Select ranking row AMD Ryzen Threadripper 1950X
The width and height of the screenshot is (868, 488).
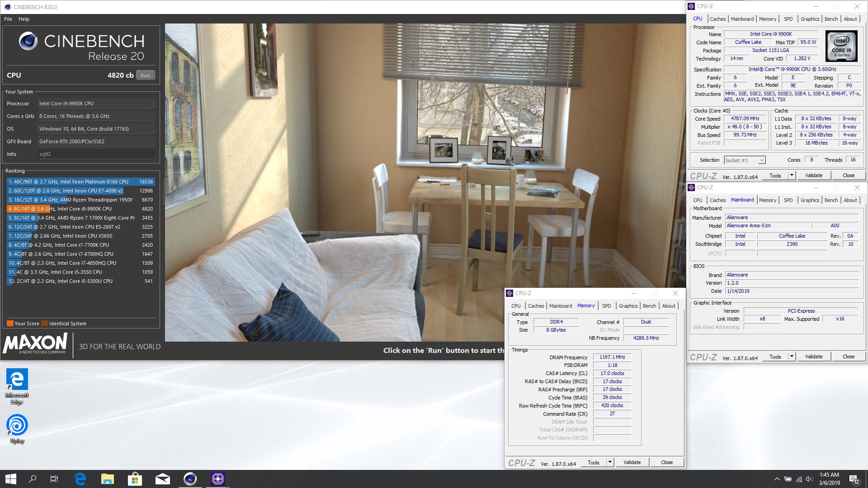80,200
